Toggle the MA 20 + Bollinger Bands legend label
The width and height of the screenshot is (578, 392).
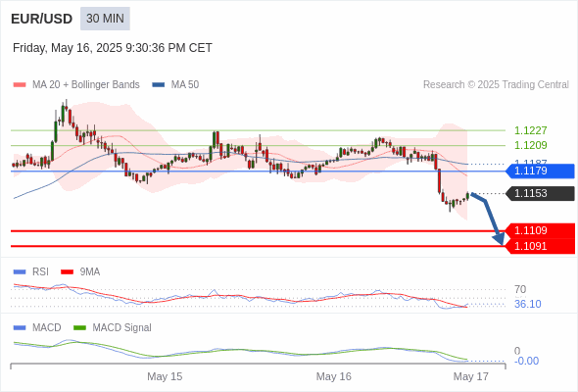[x=86, y=85]
